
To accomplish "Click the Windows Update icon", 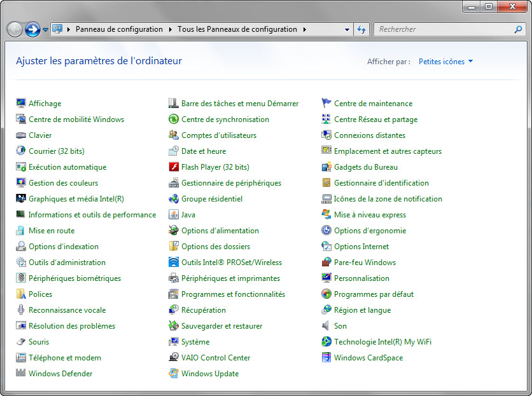I will tap(173, 373).
